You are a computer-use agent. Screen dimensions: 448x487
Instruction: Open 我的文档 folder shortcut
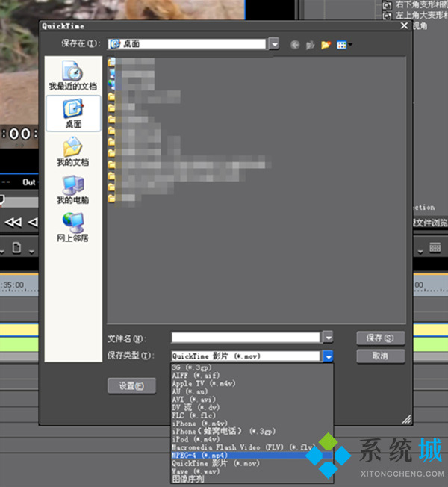tap(73, 152)
